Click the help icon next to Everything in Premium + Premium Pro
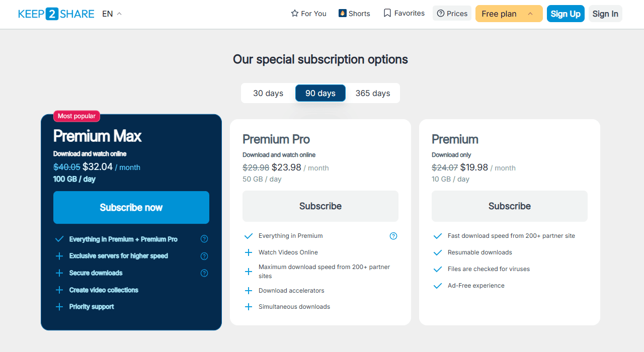Screen dimensions: 644x352 pos(204,239)
